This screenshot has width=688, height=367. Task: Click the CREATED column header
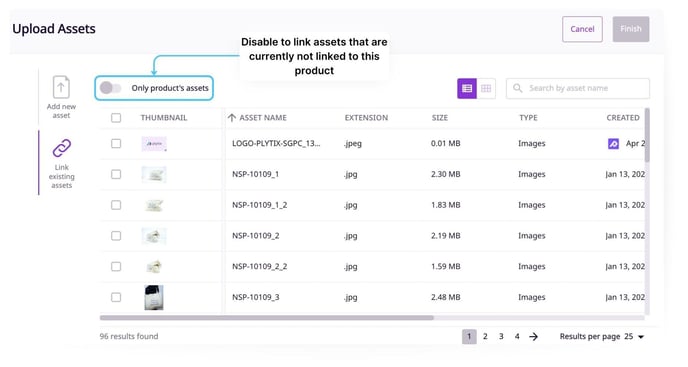[623, 118]
